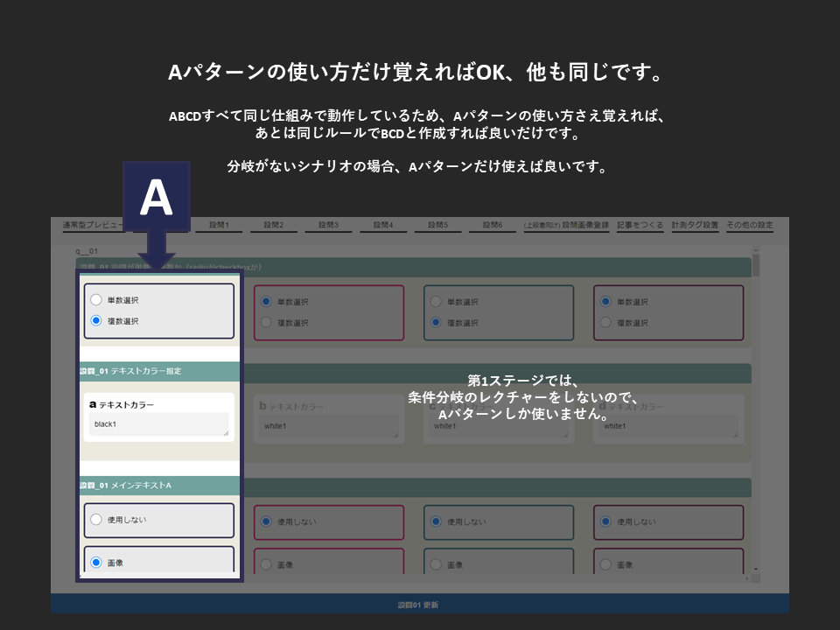Select 複数選択 in the rightmost pattern column

pos(605,322)
